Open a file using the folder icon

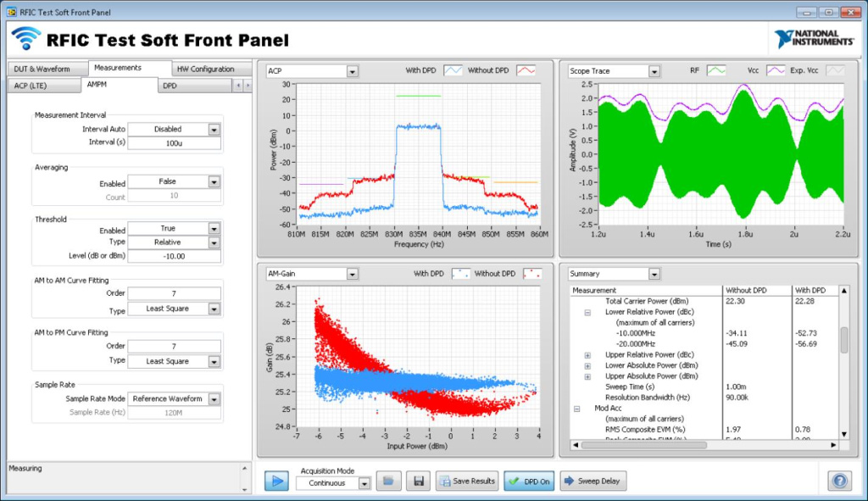click(388, 481)
